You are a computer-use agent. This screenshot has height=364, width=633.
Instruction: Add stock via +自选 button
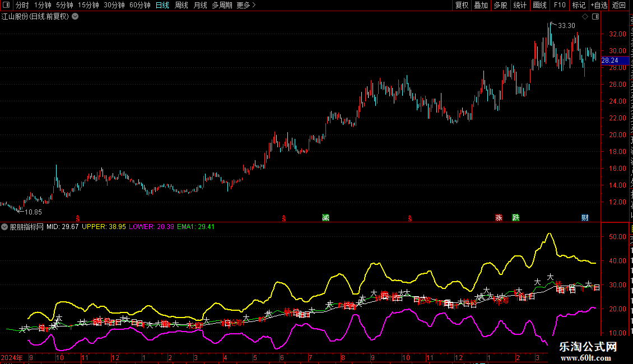(x=599, y=5)
